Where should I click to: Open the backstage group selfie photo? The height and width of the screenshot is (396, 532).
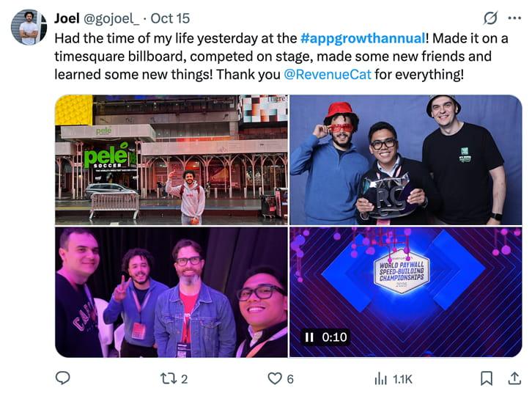click(x=171, y=292)
